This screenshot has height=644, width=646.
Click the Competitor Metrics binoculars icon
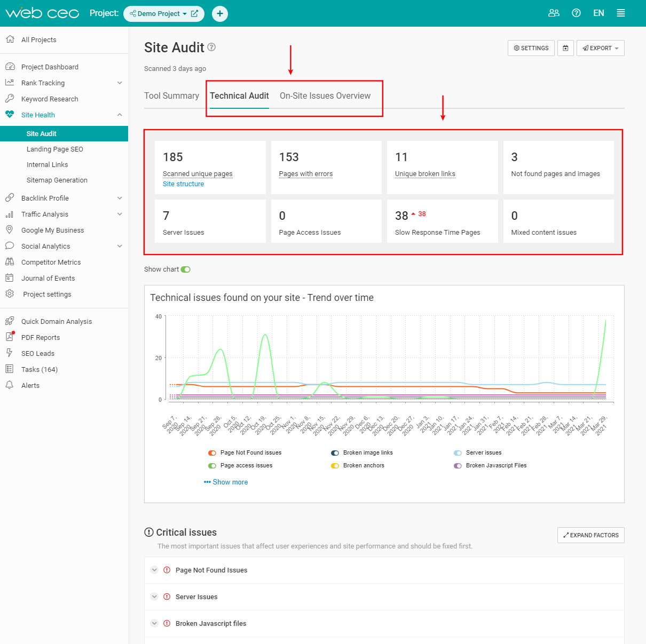tap(10, 262)
